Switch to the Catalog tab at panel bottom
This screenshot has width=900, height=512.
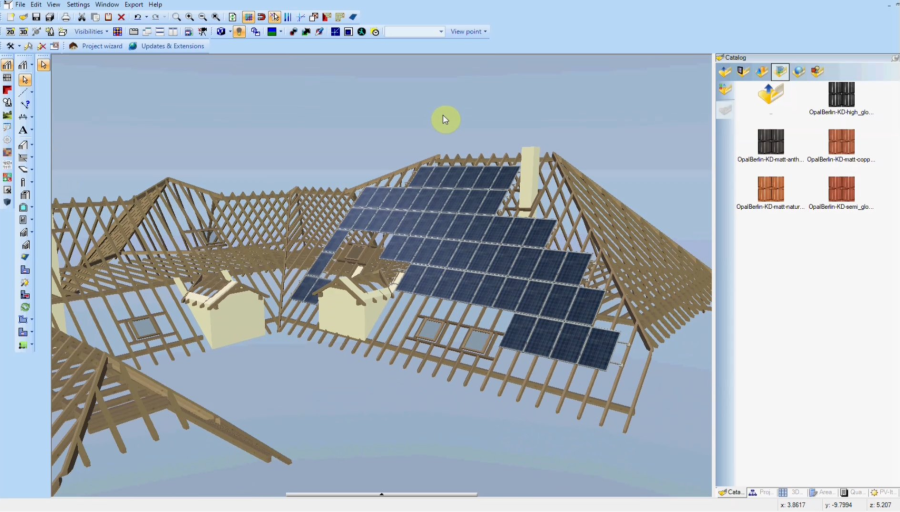pos(731,492)
